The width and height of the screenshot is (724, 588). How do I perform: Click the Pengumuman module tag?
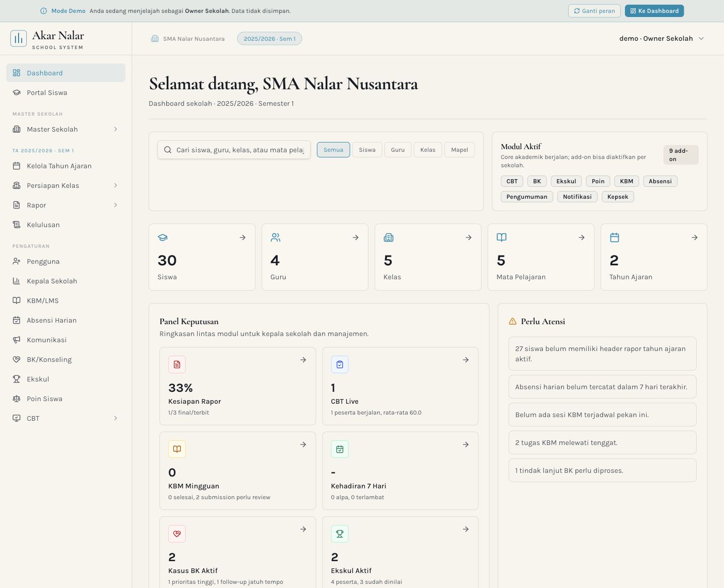pyautogui.click(x=527, y=197)
